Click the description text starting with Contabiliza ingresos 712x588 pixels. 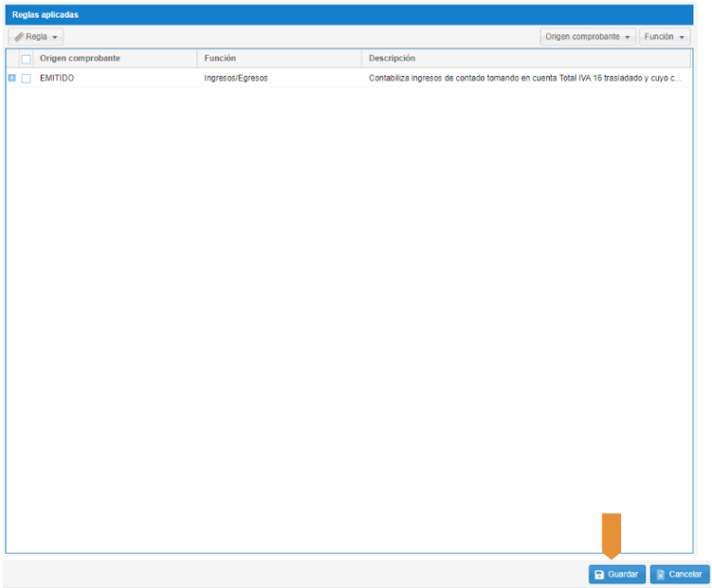pyautogui.click(x=524, y=78)
